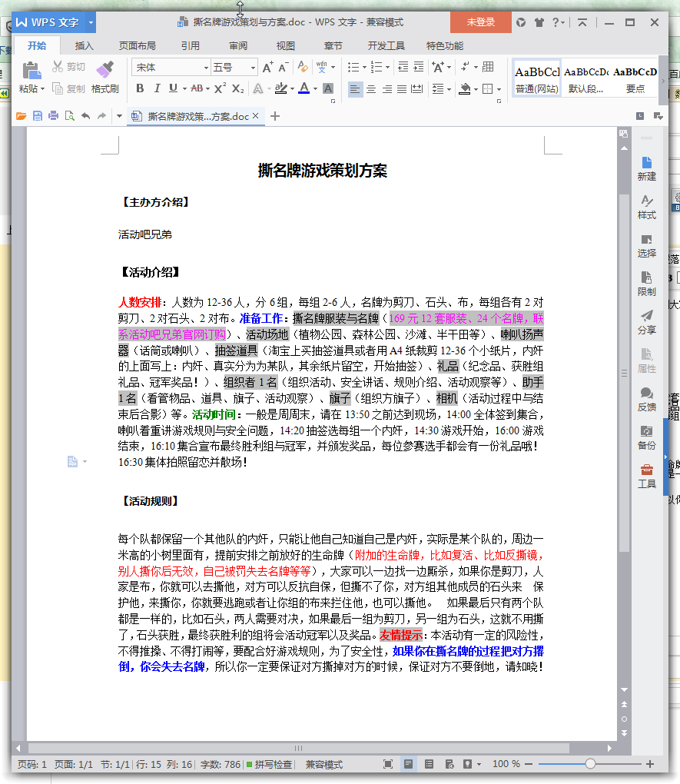Click the font color A swatch
The height and width of the screenshot is (784, 680).
pos(304,88)
